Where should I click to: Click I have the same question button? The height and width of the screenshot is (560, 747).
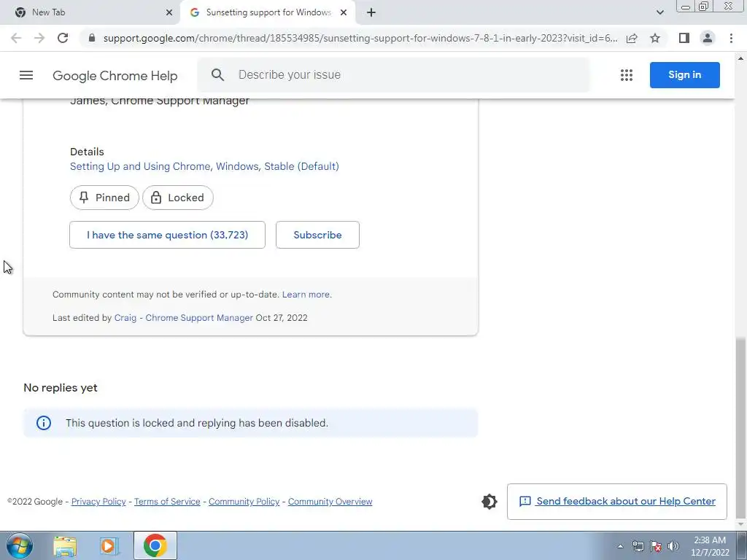(x=167, y=235)
